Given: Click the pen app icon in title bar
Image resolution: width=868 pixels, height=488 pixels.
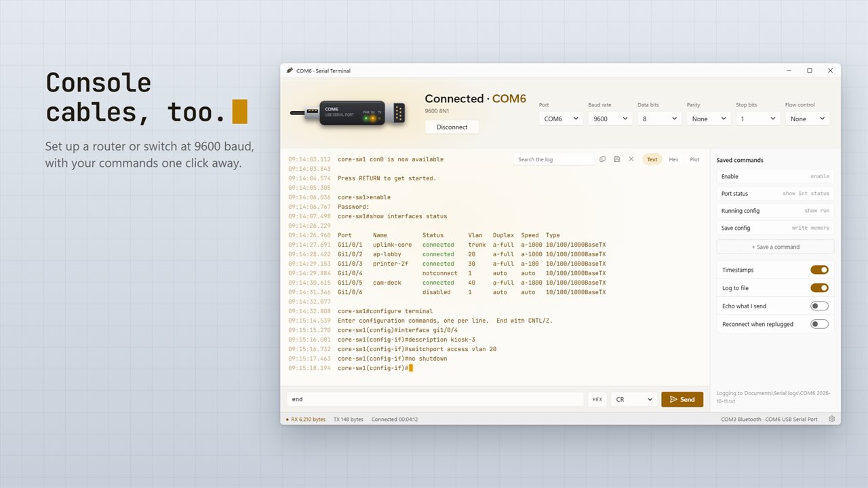Looking at the screenshot, I should click(290, 70).
